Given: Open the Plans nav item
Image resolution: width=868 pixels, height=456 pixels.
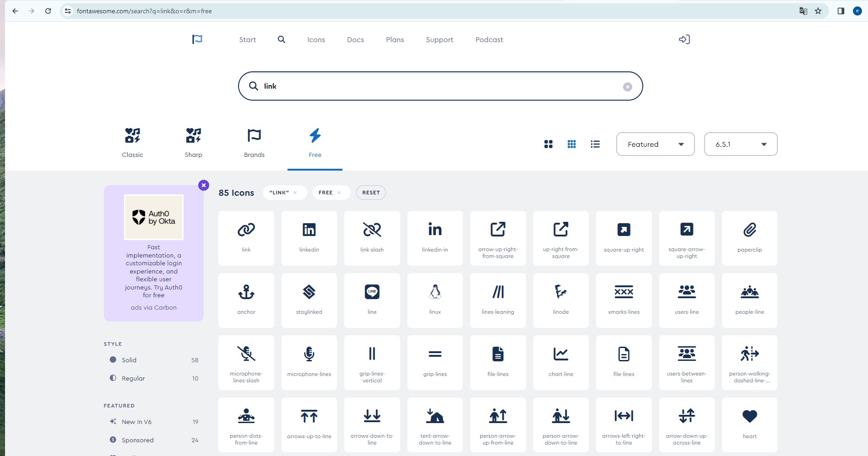Looking at the screenshot, I should pyautogui.click(x=395, y=40).
